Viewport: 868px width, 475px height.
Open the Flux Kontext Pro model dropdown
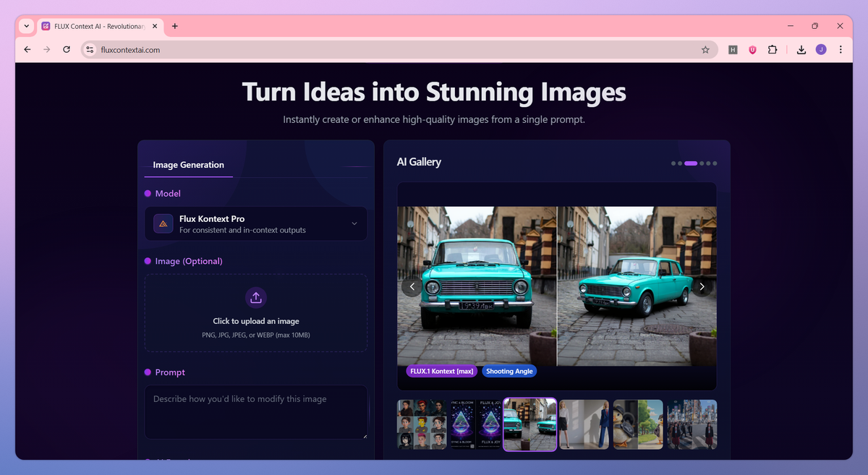[x=256, y=224]
